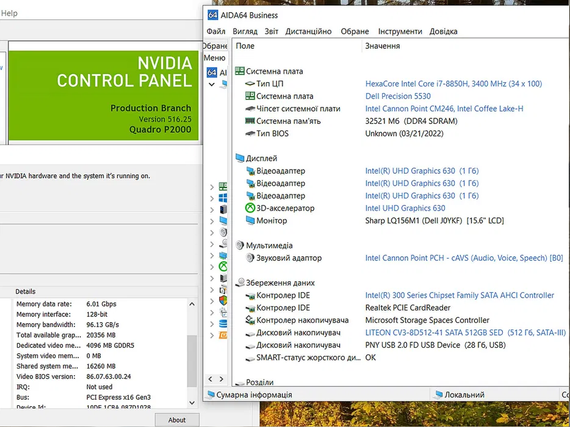
Task: Select the Memory bandwidth row in NVIDIA details
Action: [x=101, y=325]
